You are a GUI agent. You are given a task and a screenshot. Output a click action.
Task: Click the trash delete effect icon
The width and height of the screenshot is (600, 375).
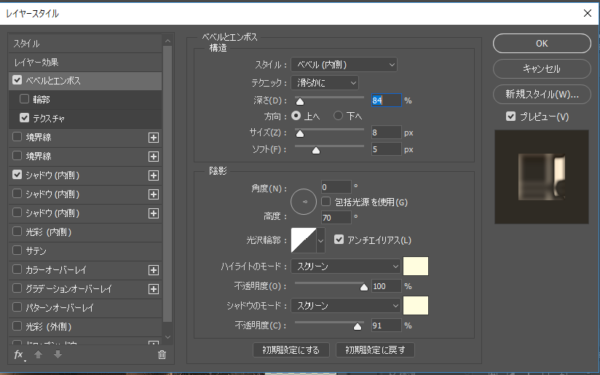[162, 355]
